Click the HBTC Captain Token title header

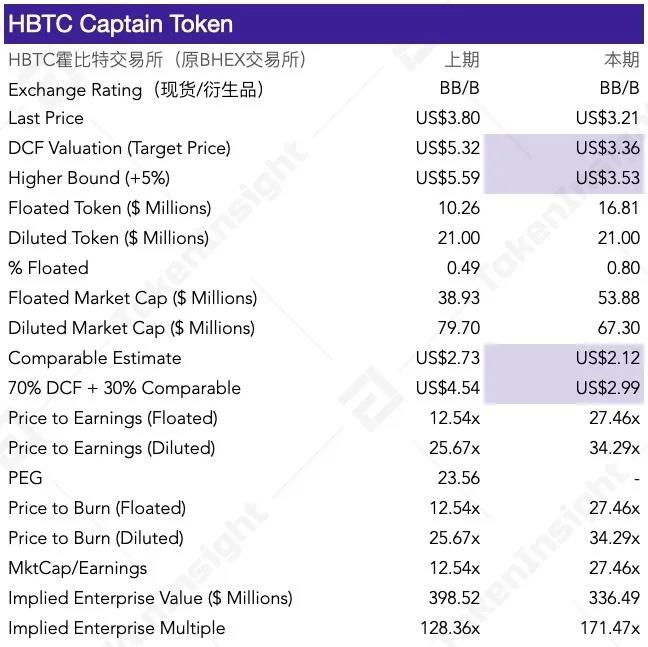pyautogui.click(x=120, y=24)
